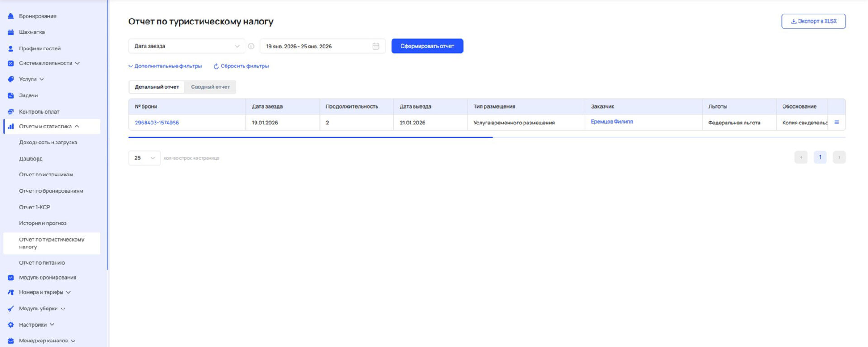Collapse the Отчеты и статистика section

pos(77,127)
